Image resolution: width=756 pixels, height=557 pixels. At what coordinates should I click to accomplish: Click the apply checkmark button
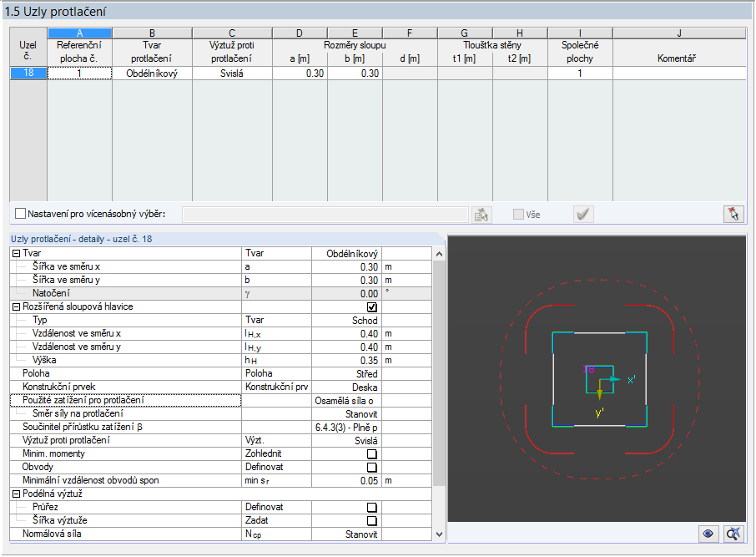[x=583, y=215]
